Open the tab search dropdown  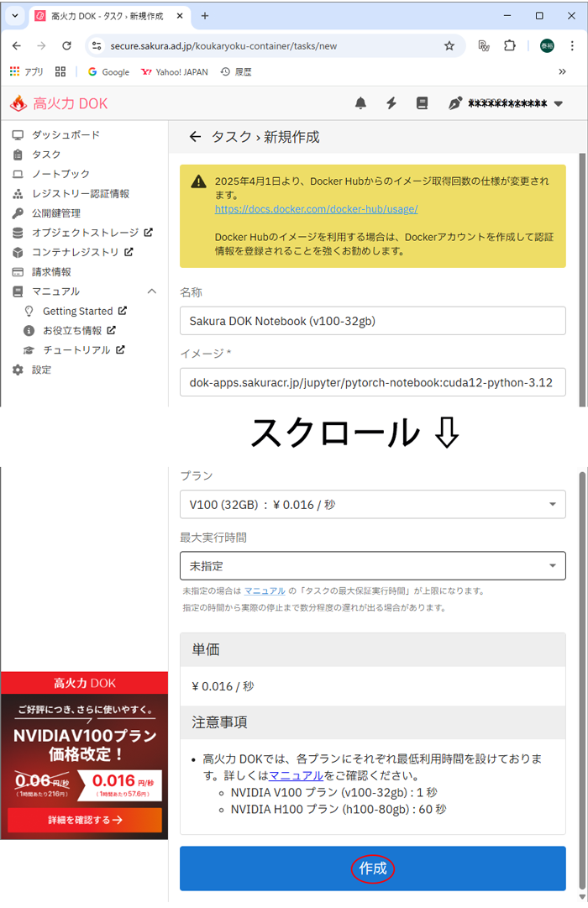[15, 16]
